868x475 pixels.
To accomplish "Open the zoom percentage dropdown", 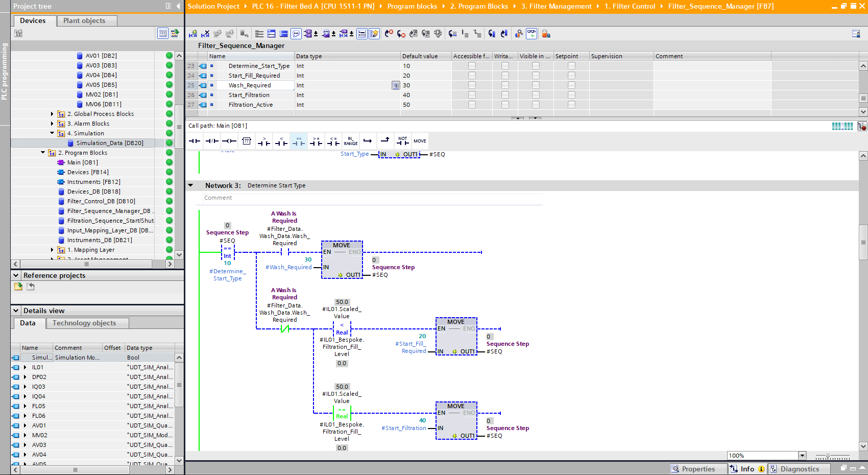I will (x=802, y=456).
